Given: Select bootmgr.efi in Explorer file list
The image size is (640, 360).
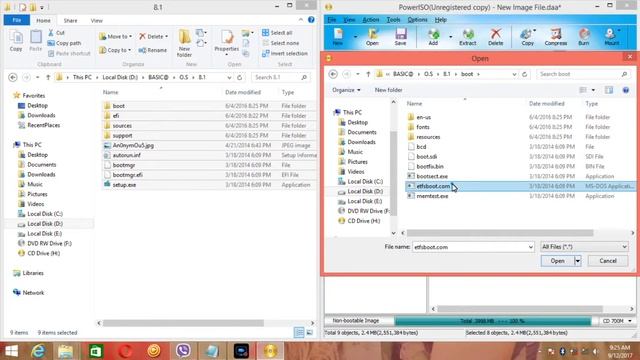Looking at the screenshot, I should tap(127, 175).
